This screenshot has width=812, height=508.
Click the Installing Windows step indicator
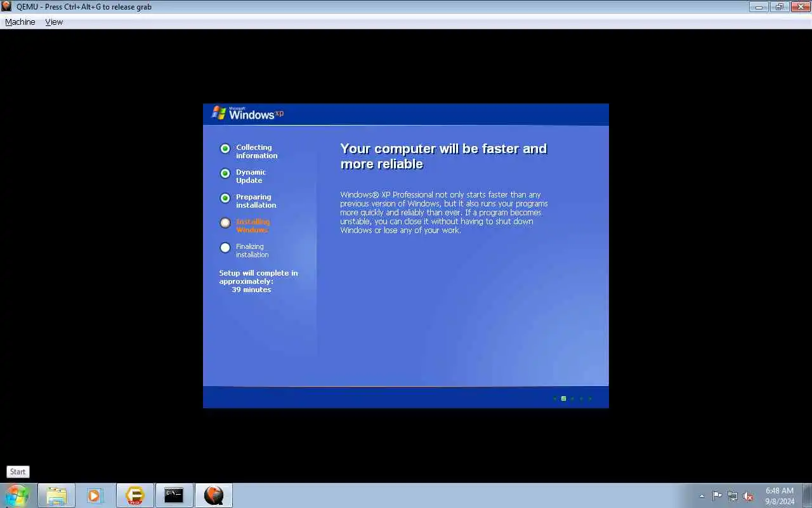(x=225, y=223)
